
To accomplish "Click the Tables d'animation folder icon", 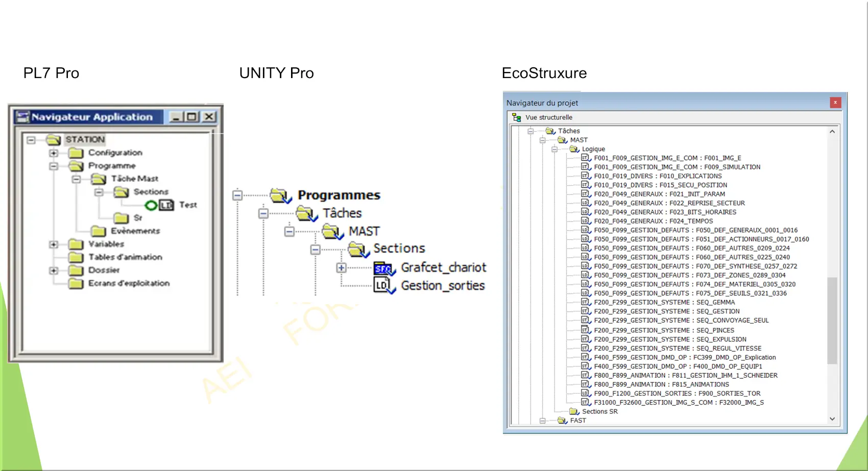I will pos(76,257).
